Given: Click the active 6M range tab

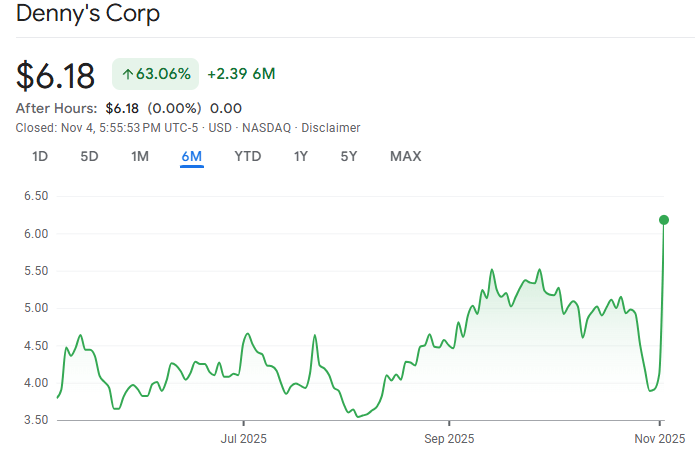Looking at the screenshot, I should (x=191, y=156).
